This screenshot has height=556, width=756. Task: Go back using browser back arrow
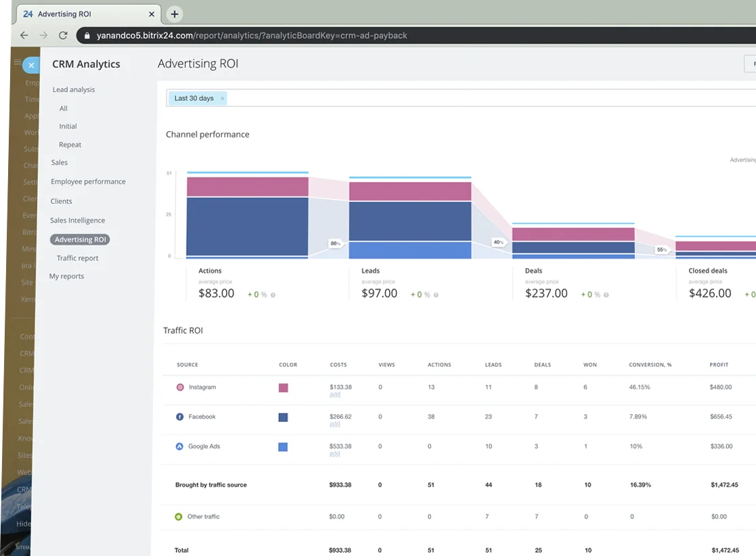tap(24, 35)
